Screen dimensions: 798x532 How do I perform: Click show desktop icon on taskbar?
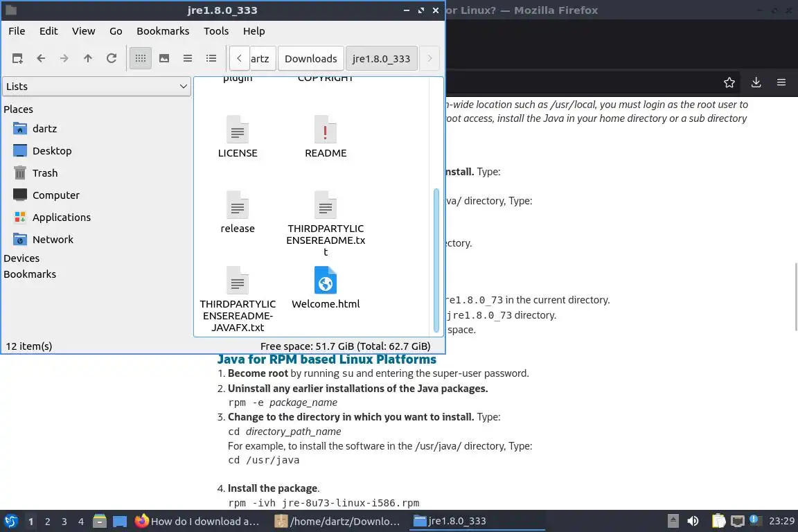tap(120, 522)
